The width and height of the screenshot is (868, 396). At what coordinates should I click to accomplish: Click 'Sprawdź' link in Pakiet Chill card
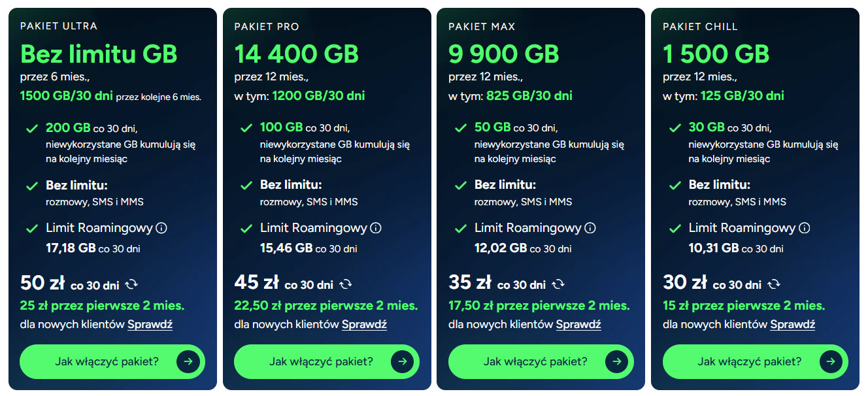(792, 324)
